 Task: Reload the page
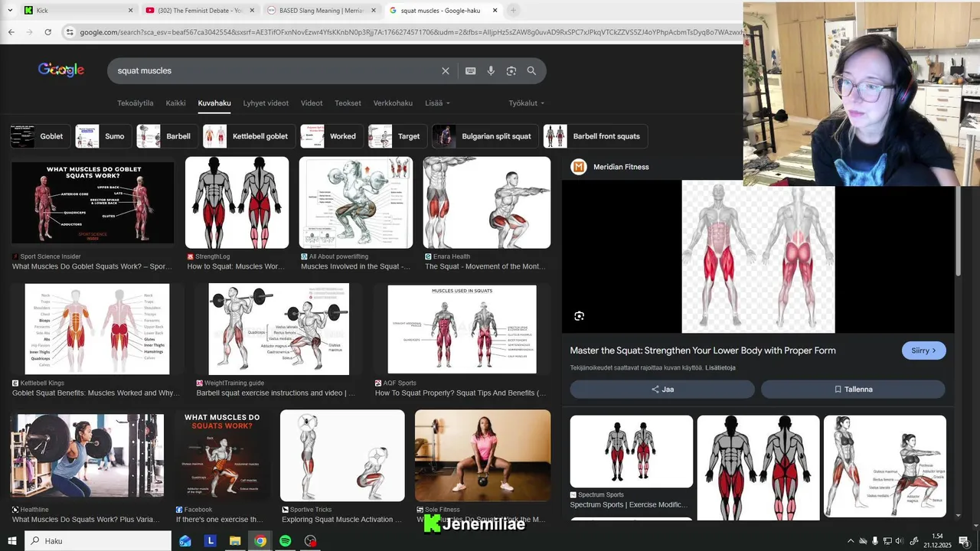pyautogui.click(x=47, y=32)
